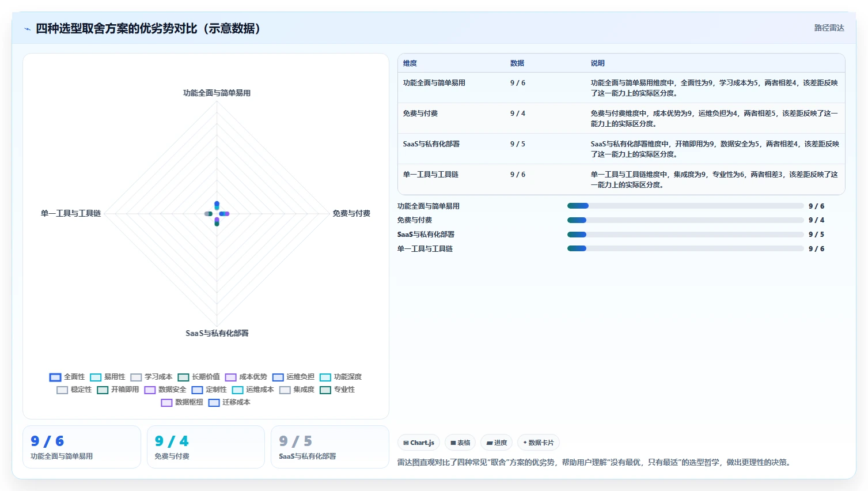Click the description text for 免费与付费 row
Viewport: 868px width, 491px height.
[x=714, y=119]
